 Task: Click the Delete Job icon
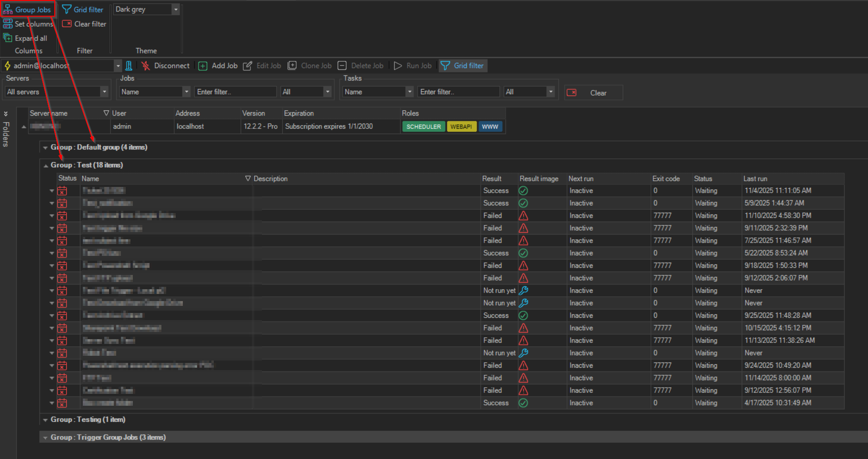342,66
